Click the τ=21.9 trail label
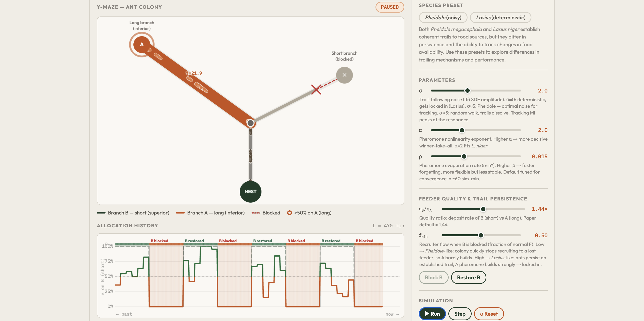644x321 pixels. [194, 73]
